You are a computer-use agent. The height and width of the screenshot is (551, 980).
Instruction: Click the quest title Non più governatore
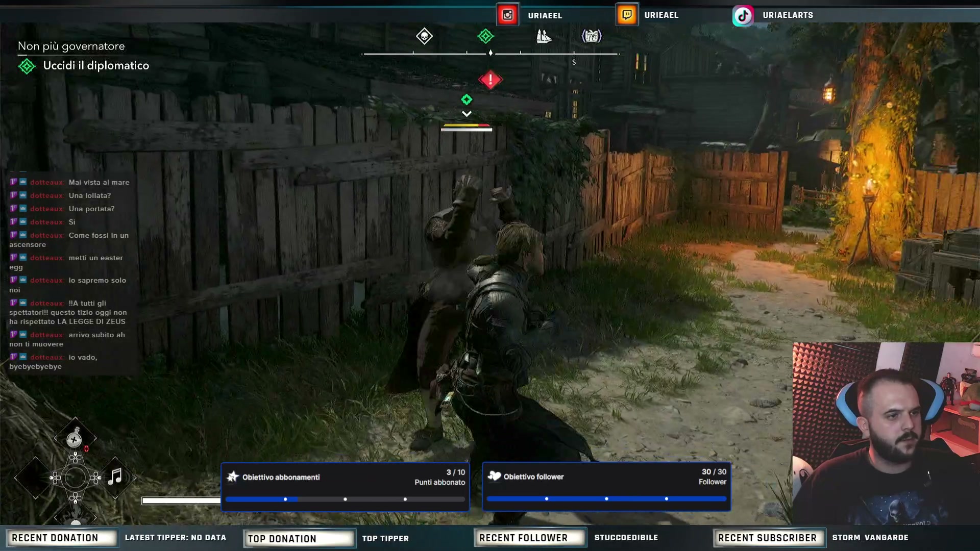pos(71,46)
